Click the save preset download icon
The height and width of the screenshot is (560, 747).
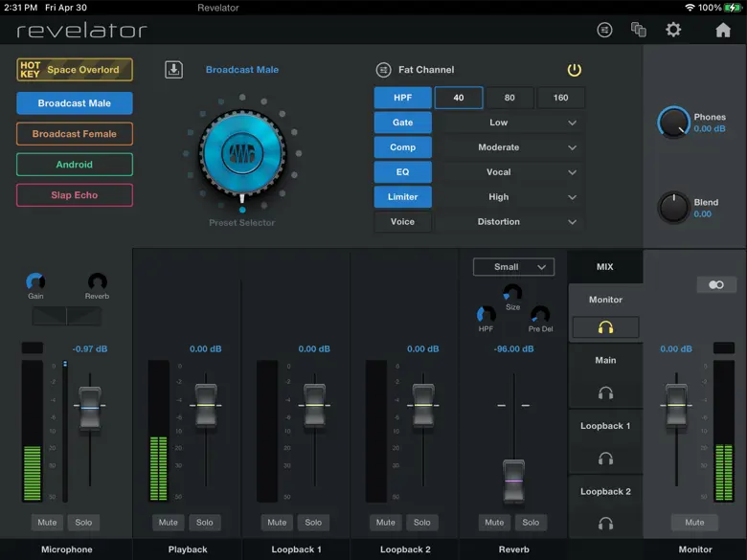[x=173, y=69]
